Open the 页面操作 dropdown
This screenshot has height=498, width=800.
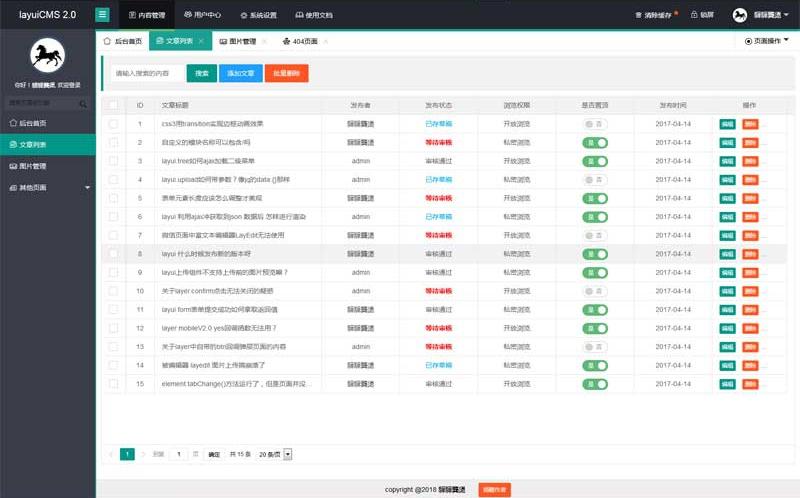pyautogui.click(x=767, y=41)
